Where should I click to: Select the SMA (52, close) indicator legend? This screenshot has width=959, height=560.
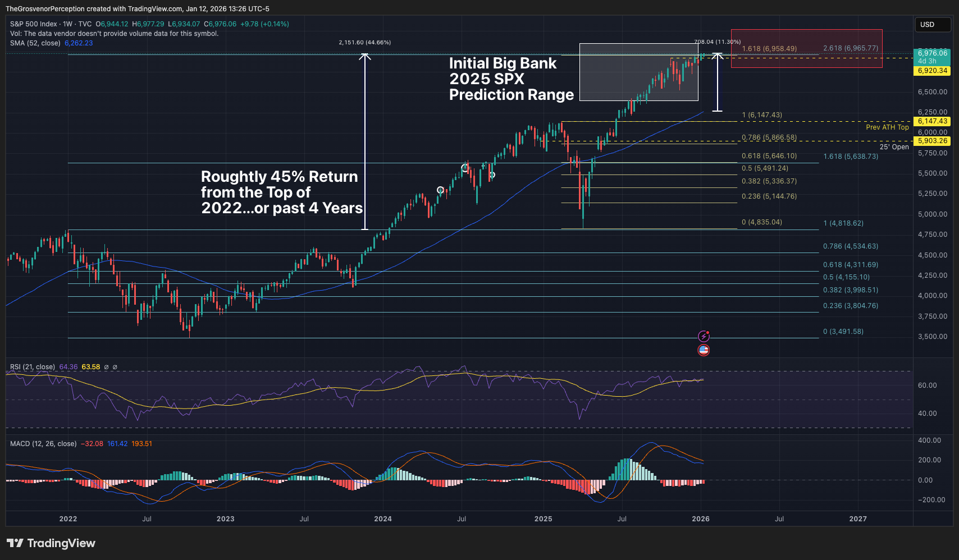35,43
